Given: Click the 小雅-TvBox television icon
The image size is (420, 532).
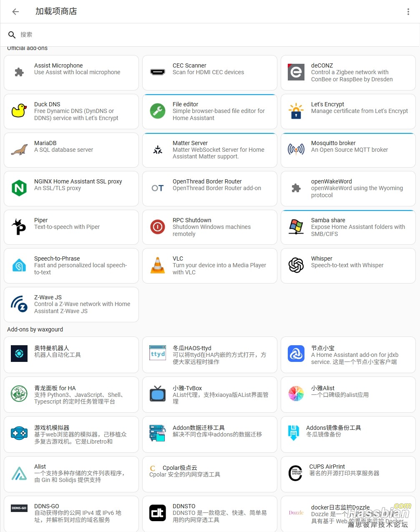Looking at the screenshot, I should point(158,394).
